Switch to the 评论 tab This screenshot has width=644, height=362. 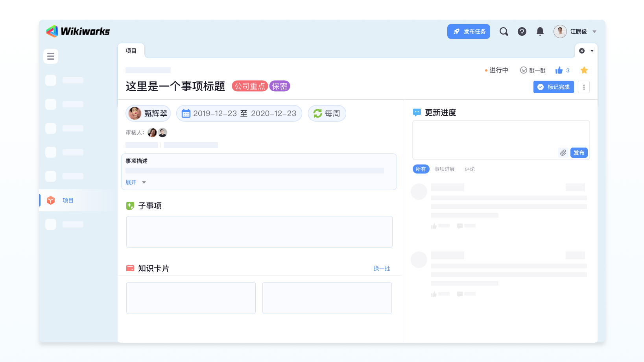click(x=470, y=169)
